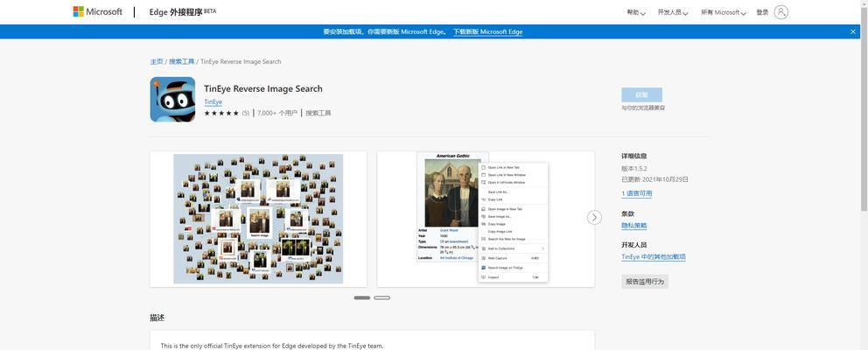Click the 7,000+ 个用户 text
The width and height of the screenshot is (868, 350).
276,113
